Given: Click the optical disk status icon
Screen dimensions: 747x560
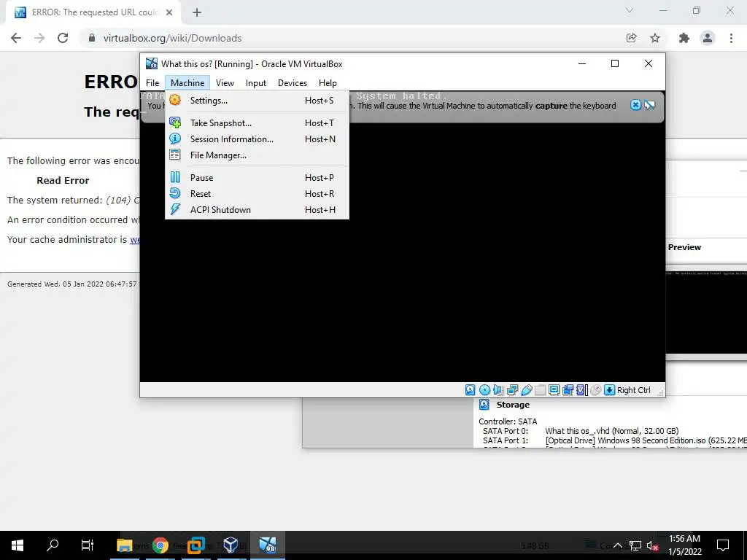Looking at the screenshot, I should pyautogui.click(x=484, y=390).
